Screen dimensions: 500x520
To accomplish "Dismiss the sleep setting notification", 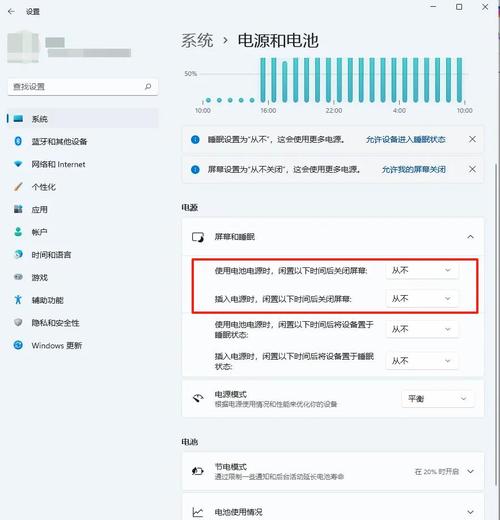I will pos(472,139).
